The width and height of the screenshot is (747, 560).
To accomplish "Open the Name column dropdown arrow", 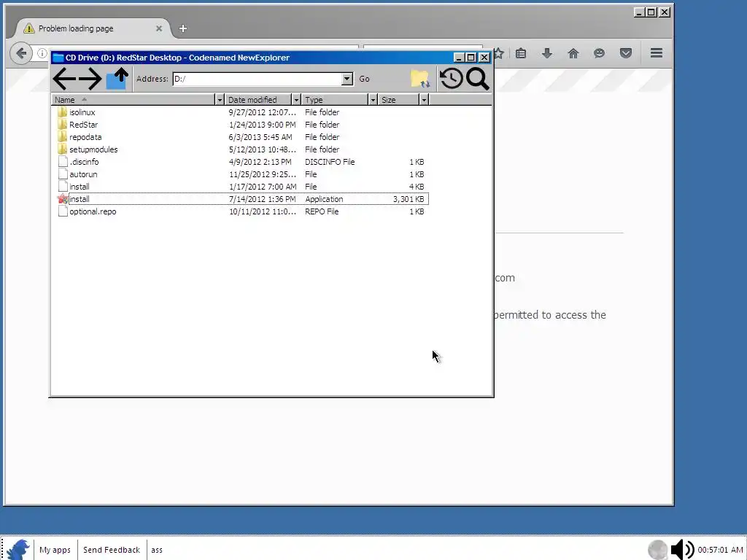I will (x=220, y=99).
